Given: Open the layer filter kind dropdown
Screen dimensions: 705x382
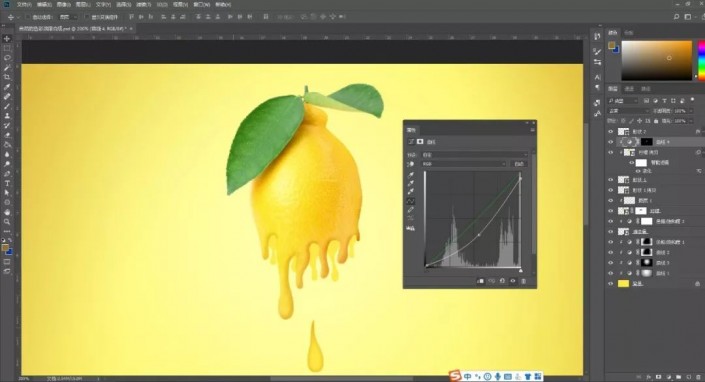Looking at the screenshot, I should [623, 101].
